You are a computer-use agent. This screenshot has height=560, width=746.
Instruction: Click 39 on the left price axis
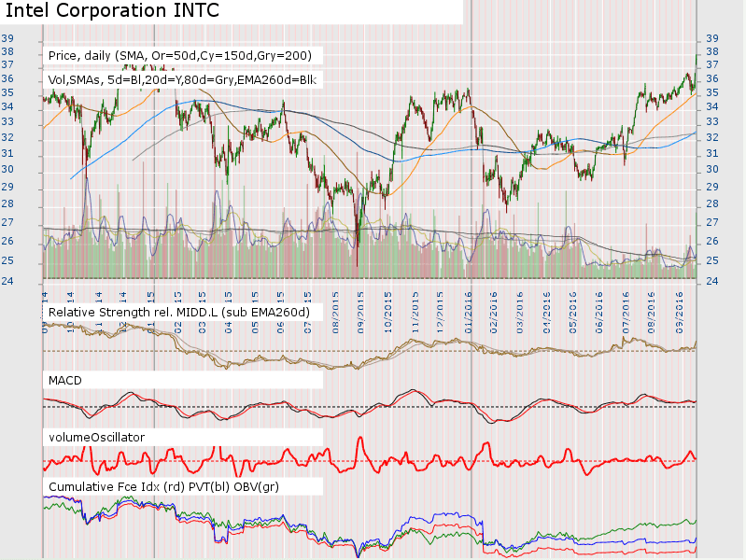[x=7, y=38]
